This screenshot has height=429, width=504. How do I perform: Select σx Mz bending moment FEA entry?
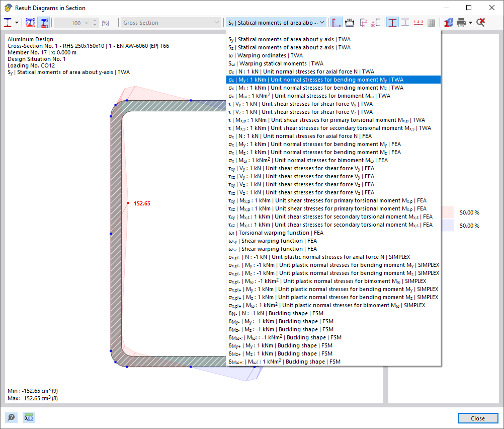pyautogui.click(x=333, y=152)
